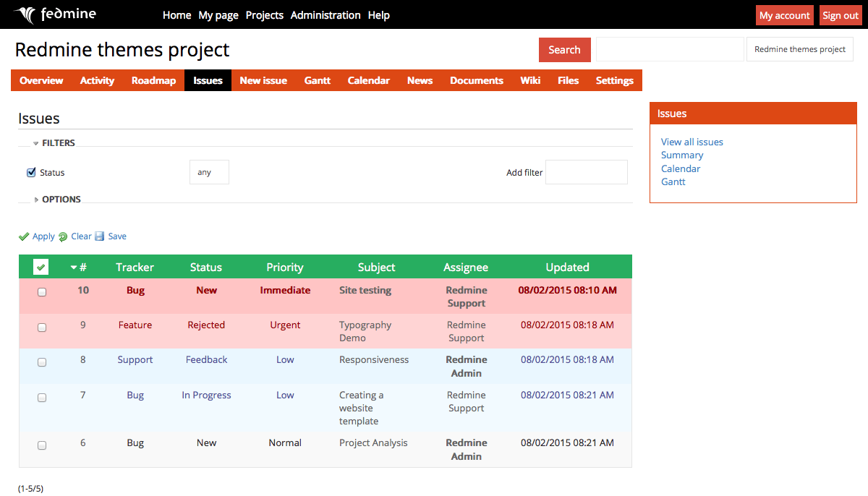Open the News tab
This screenshot has width=868, height=496.
coord(420,80)
